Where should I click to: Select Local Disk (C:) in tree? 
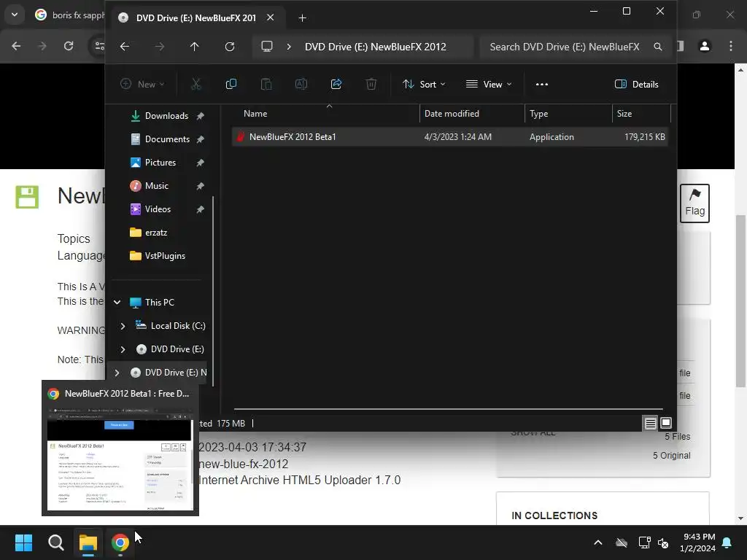pyautogui.click(x=178, y=326)
